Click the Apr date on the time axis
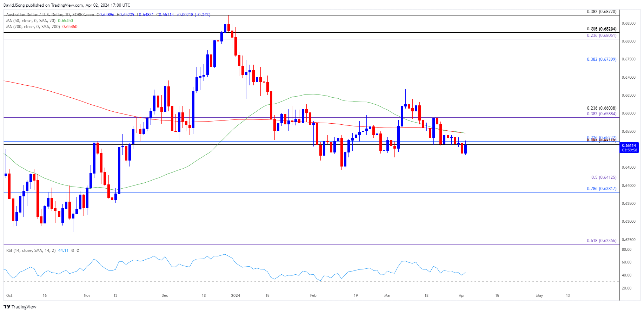This screenshot has width=644, height=313. click(462, 295)
